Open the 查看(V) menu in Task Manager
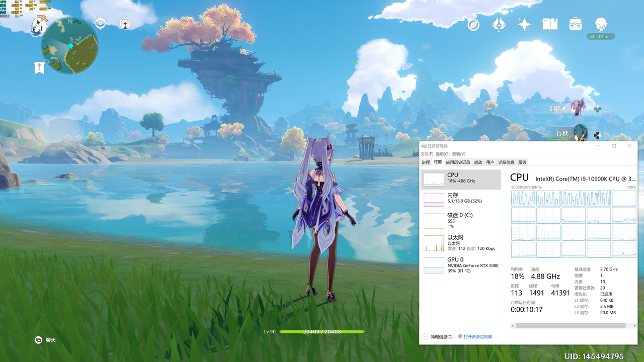644x362 pixels. point(459,154)
